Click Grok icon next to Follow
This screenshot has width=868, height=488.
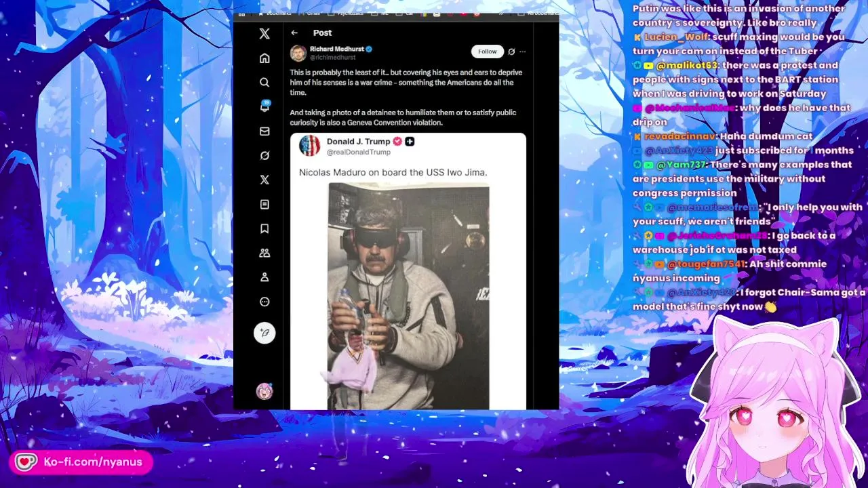tap(511, 52)
